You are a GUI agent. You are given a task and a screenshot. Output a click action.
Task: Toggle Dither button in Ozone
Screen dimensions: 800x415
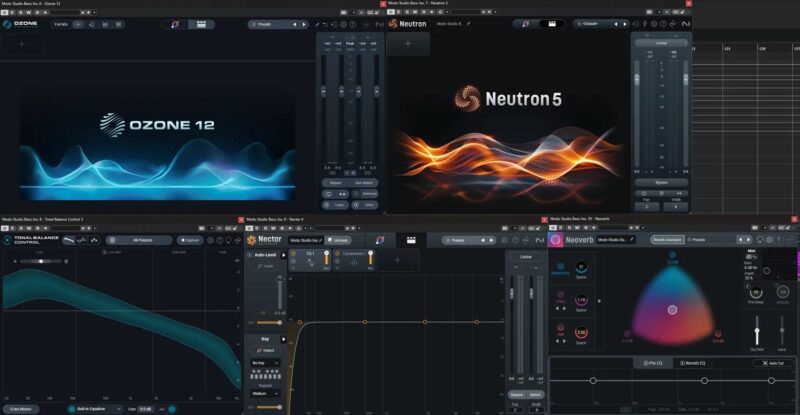[x=365, y=205]
